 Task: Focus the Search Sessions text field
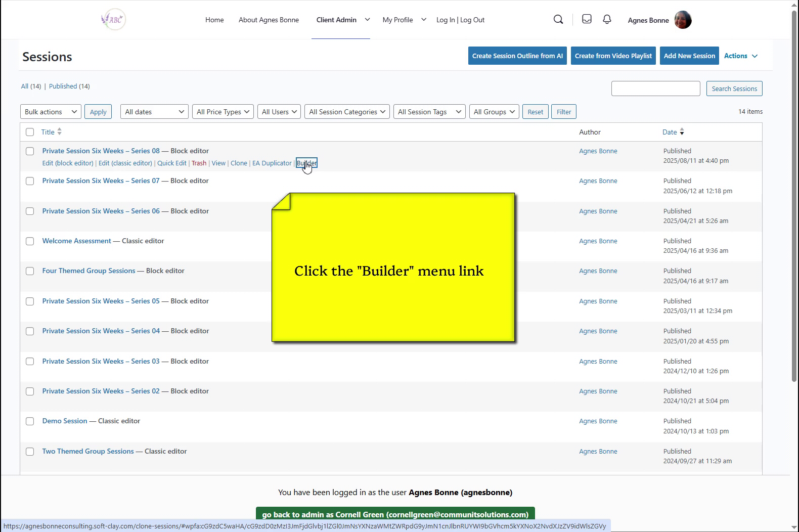click(x=655, y=88)
